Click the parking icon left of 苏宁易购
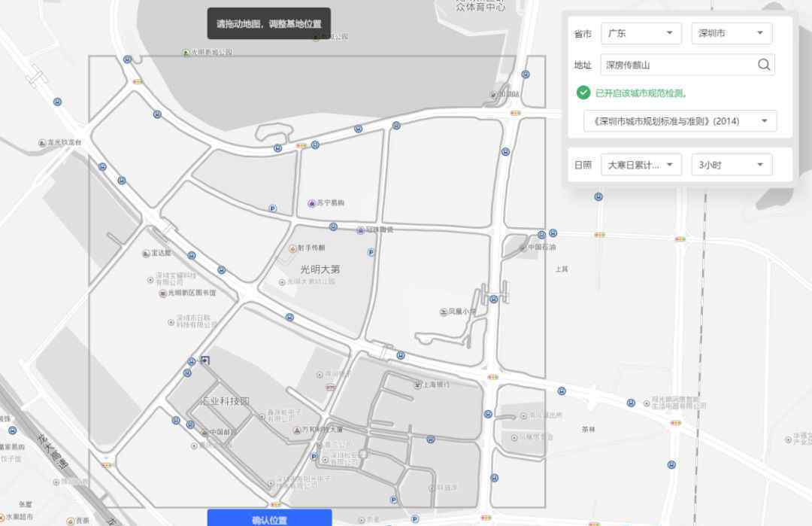Screen dimensions: 812x526 (x=273, y=208)
